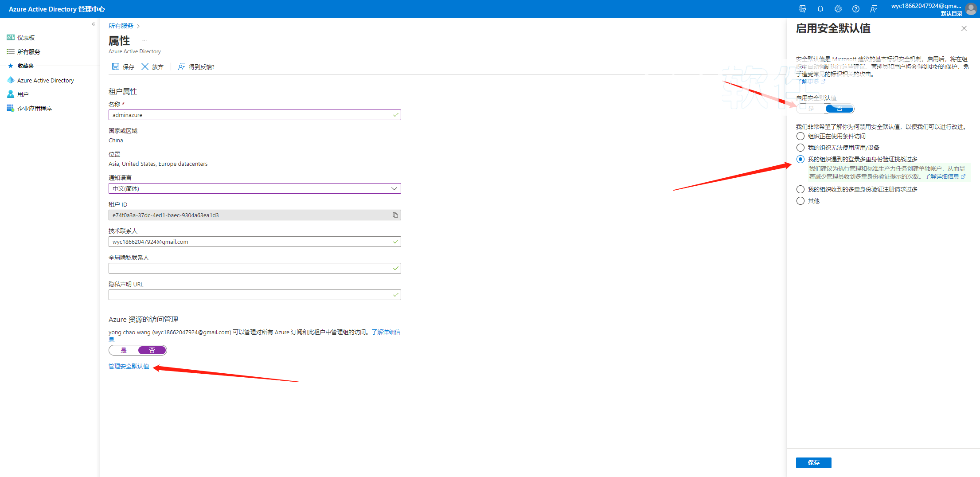Click the blue 保存 button in panel
980x477 pixels.
tap(813, 462)
